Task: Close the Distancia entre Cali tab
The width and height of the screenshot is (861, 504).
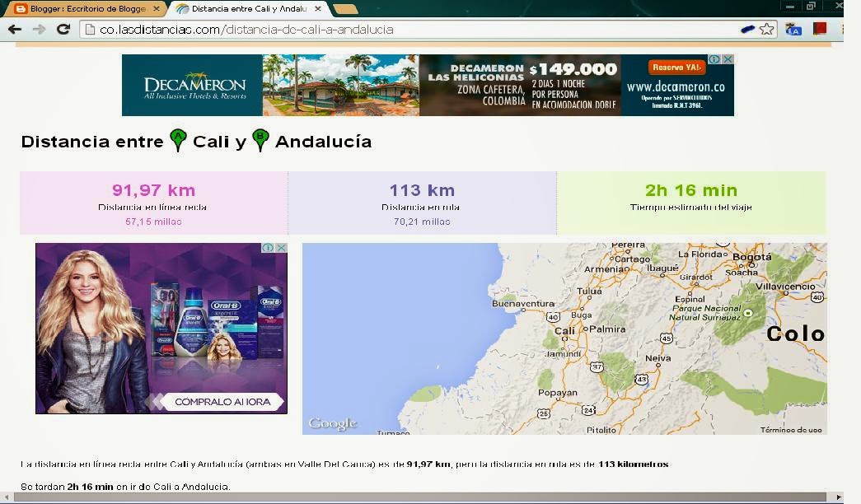Action: (318, 9)
